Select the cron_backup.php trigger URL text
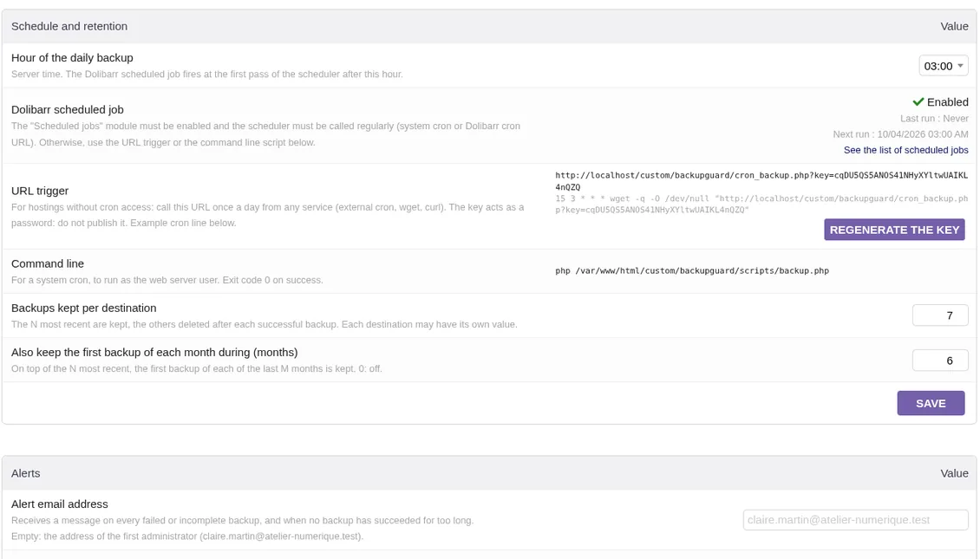This screenshot has height=559, width=980. click(761, 181)
